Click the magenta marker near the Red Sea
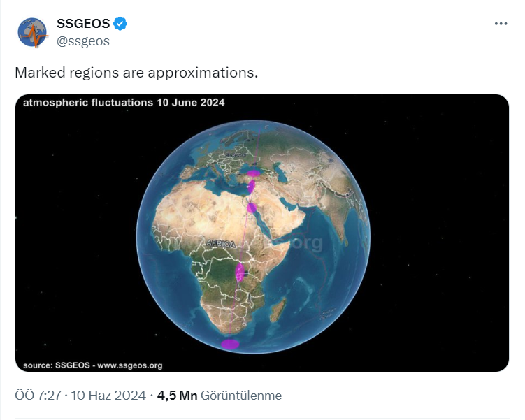The width and height of the screenshot is (525, 420). [252, 207]
